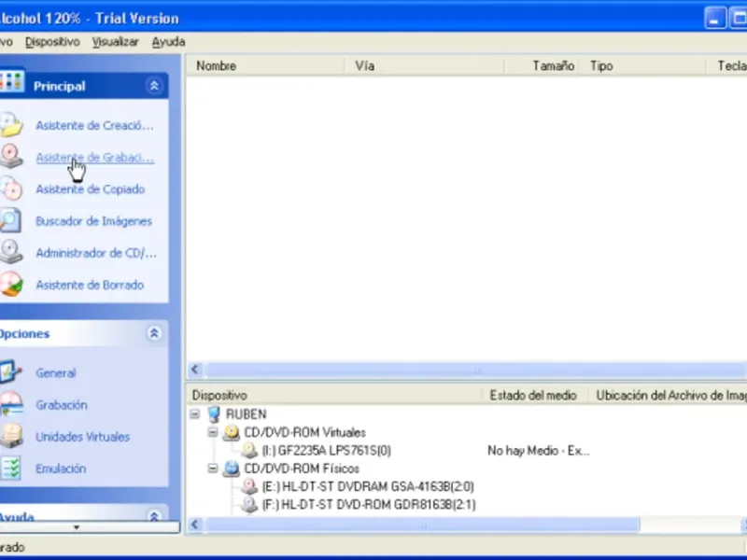Viewport: 747px width, 560px height.
Task: Sort by the Vía column header
Action: coord(425,65)
